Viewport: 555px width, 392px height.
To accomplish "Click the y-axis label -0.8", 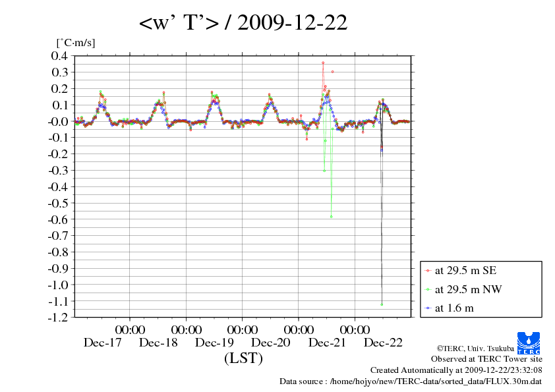I will tap(58, 252).
